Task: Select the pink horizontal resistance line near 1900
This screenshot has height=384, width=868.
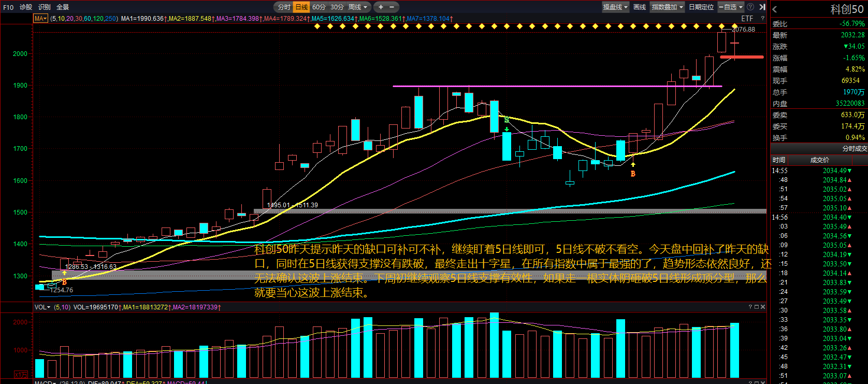Action: [x=557, y=86]
